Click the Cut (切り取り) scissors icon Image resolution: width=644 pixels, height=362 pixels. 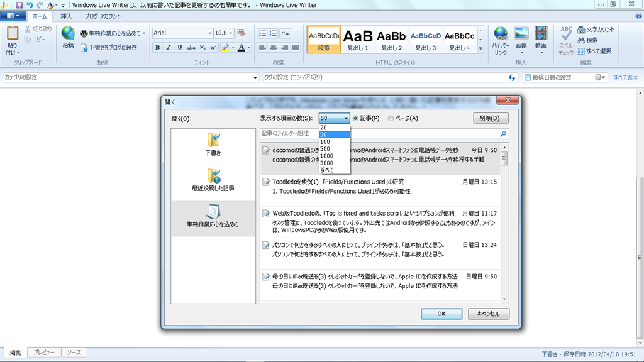(x=28, y=29)
